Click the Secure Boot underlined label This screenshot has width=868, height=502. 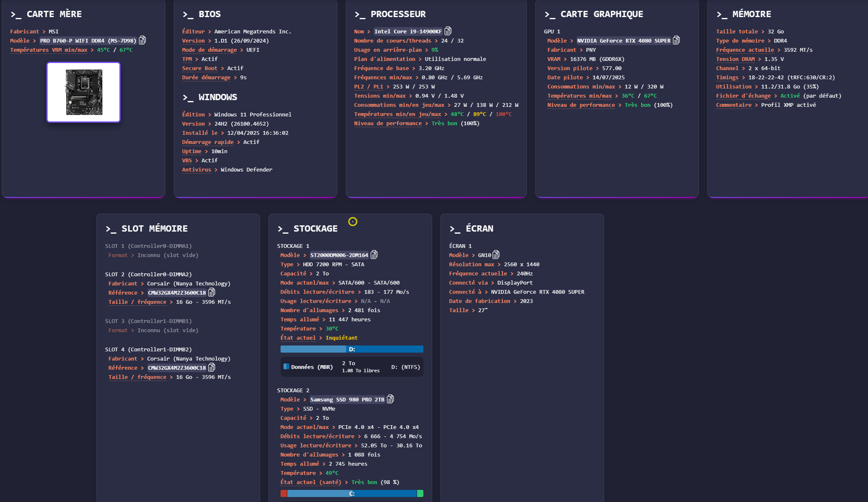(200, 68)
